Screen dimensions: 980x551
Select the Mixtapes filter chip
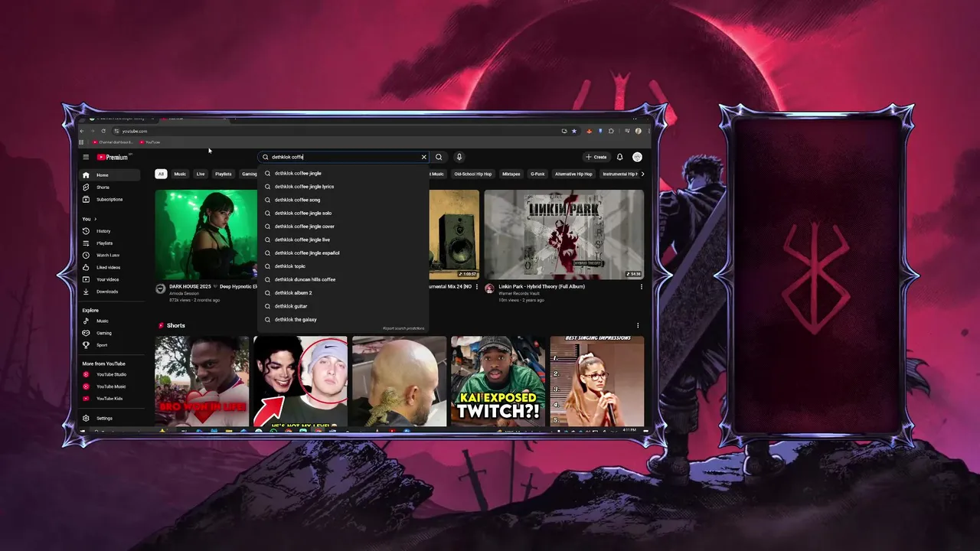point(511,174)
